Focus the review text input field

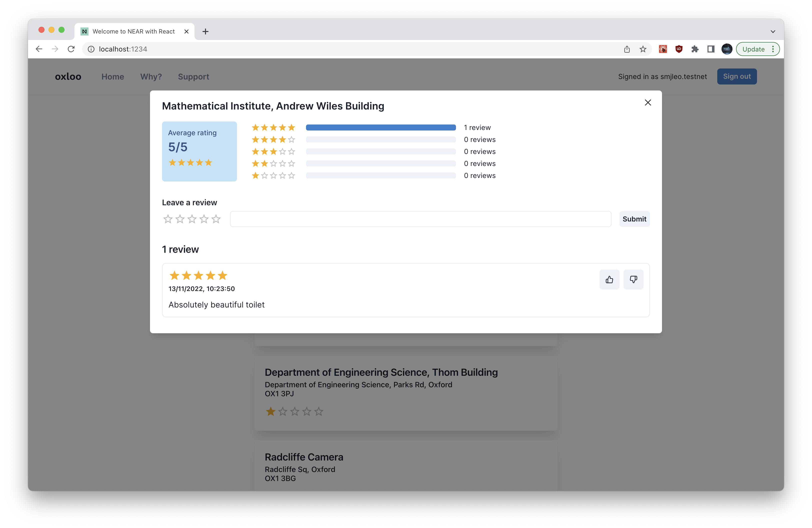pos(420,219)
